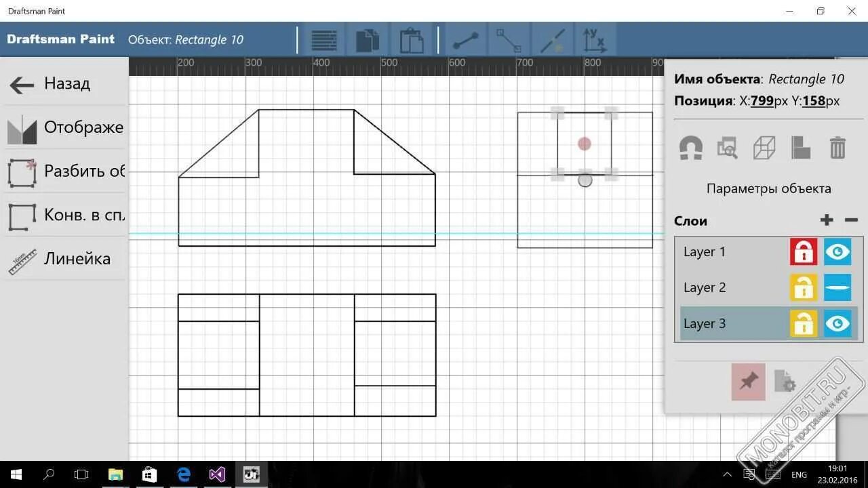Toggle the pin panel button
The width and height of the screenshot is (868, 488).
click(x=749, y=382)
